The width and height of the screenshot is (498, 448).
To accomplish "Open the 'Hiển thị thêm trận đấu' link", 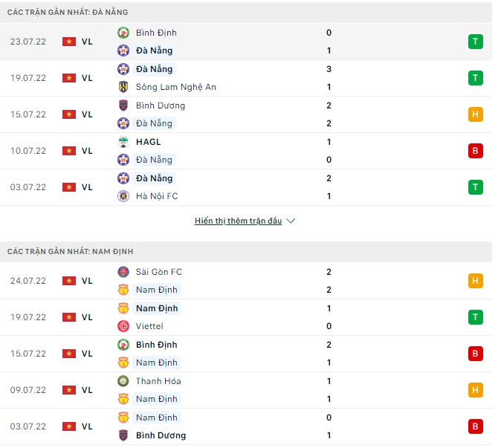I will coord(238,221).
